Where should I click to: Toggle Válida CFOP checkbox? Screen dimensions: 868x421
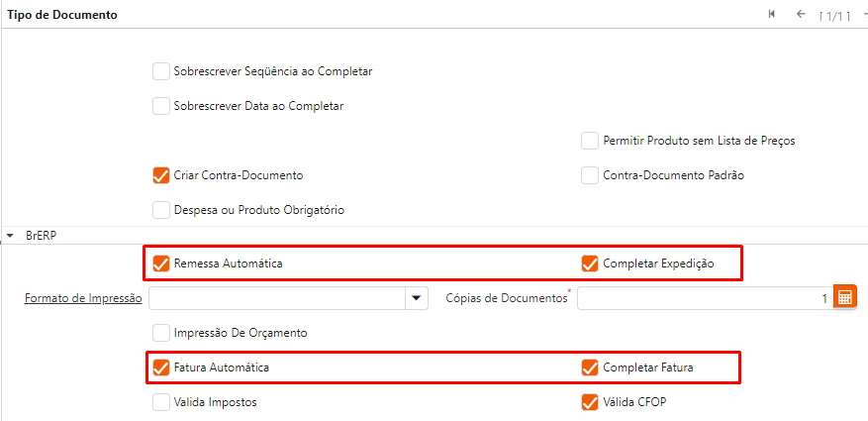(x=590, y=402)
